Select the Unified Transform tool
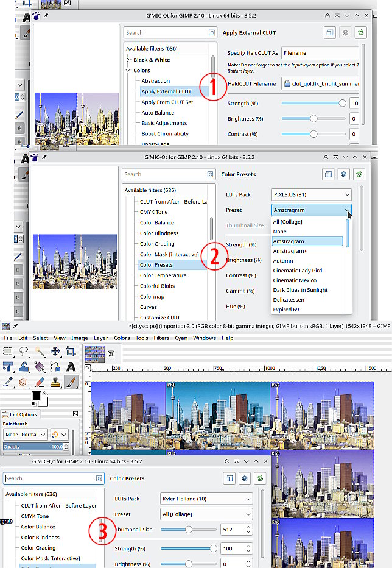The image size is (392, 568). pyautogui.click(x=7, y=367)
